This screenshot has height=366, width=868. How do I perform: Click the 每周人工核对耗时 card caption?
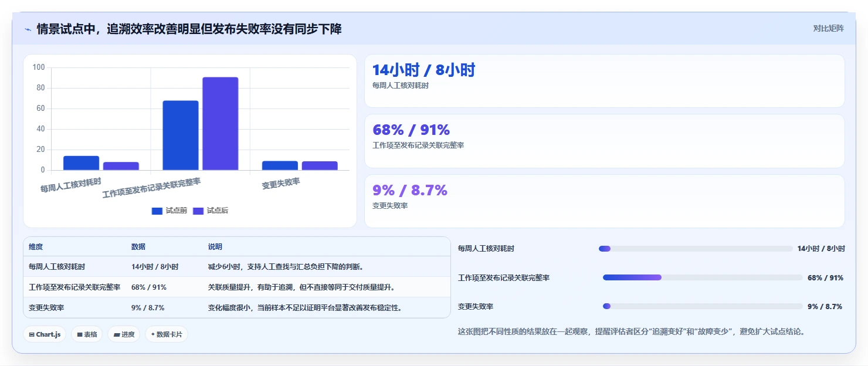[x=401, y=86]
